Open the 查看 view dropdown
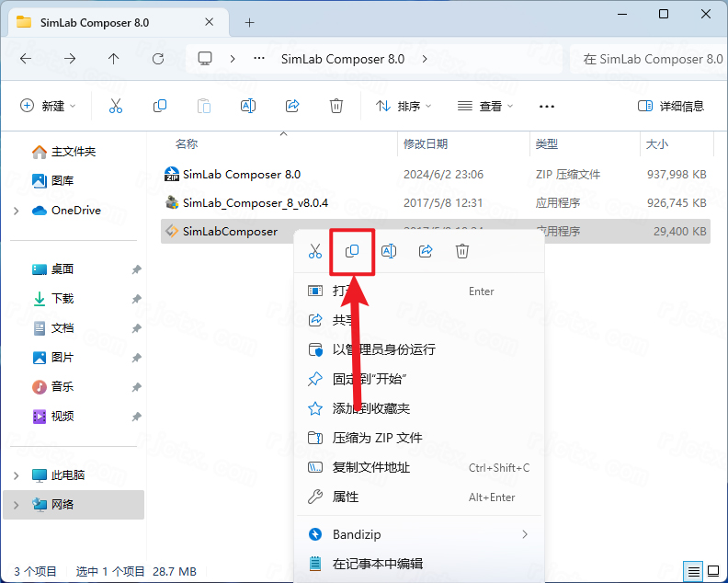 [485, 106]
